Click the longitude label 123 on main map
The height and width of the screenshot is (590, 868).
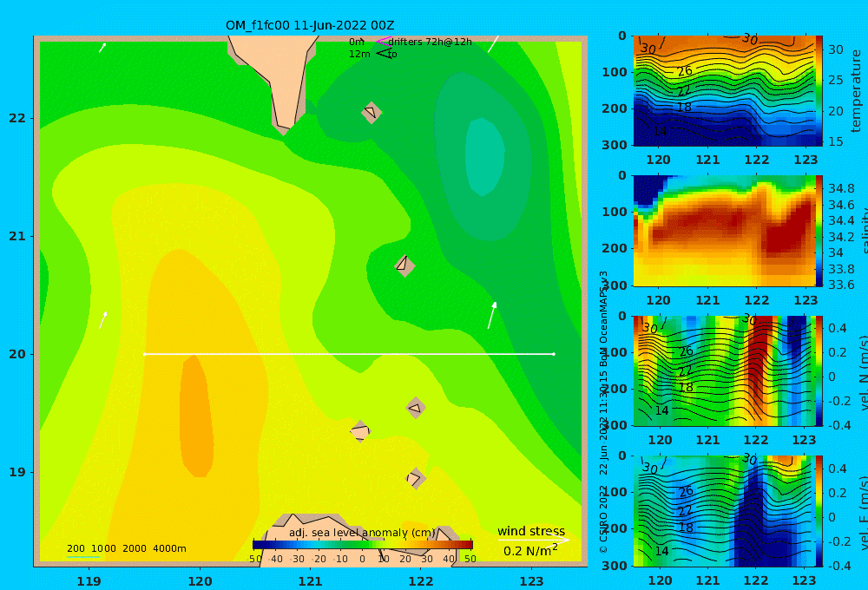coord(532,581)
